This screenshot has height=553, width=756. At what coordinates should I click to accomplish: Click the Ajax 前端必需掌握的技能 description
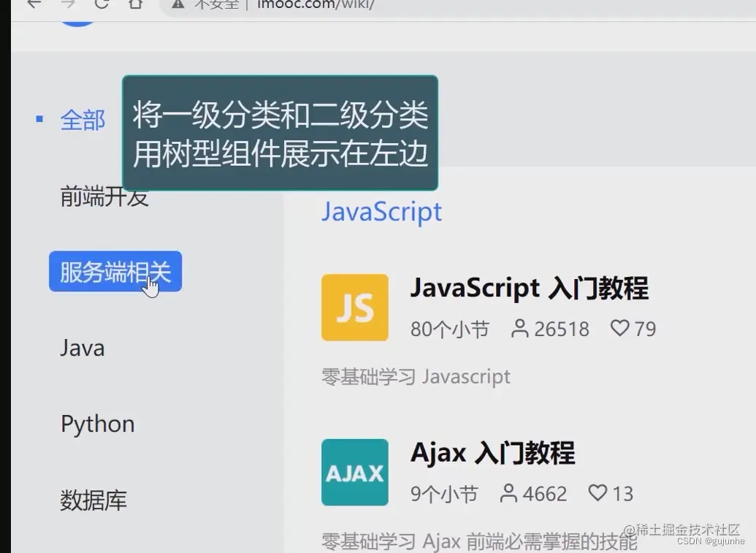tap(479, 541)
